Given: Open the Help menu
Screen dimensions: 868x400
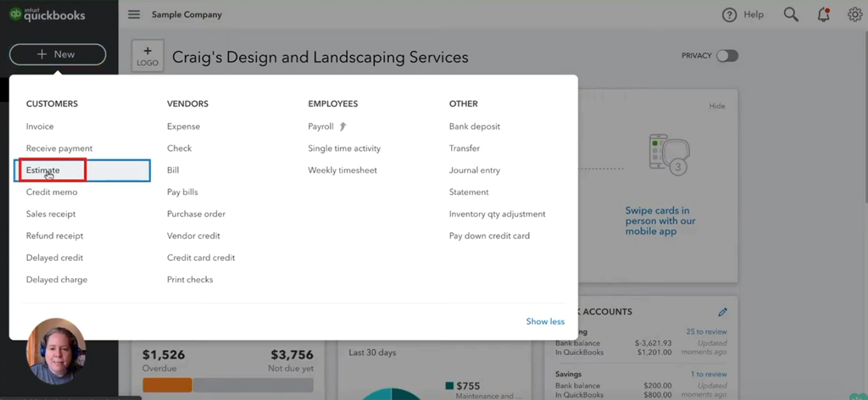Looking at the screenshot, I should click(743, 15).
